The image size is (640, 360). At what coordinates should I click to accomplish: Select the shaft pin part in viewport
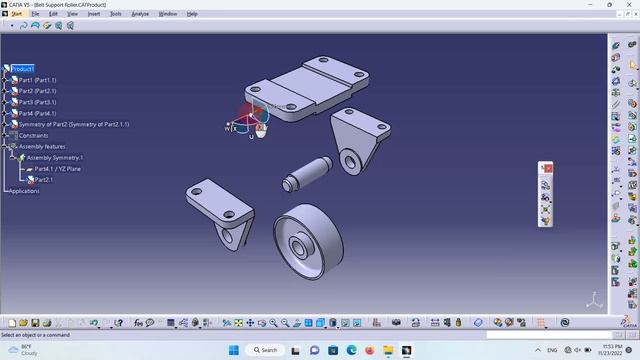(x=307, y=174)
